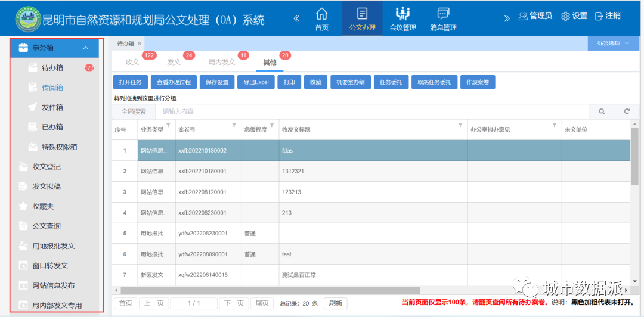Click the 收藏夹 star icon
Image resolution: width=644 pixels, height=317 pixels.
click(x=23, y=207)
